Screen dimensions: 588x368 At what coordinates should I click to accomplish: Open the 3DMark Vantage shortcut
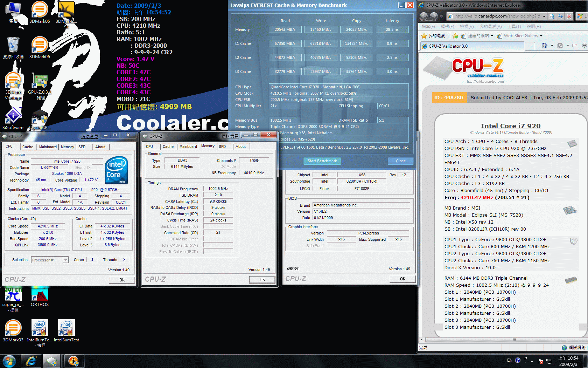[x=13, y=86]
